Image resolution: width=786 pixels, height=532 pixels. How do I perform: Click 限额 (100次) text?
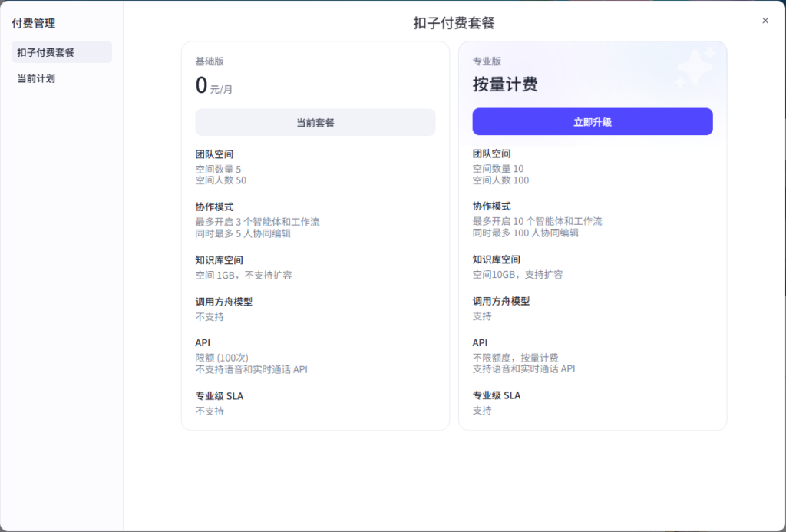tap(222, 358)
